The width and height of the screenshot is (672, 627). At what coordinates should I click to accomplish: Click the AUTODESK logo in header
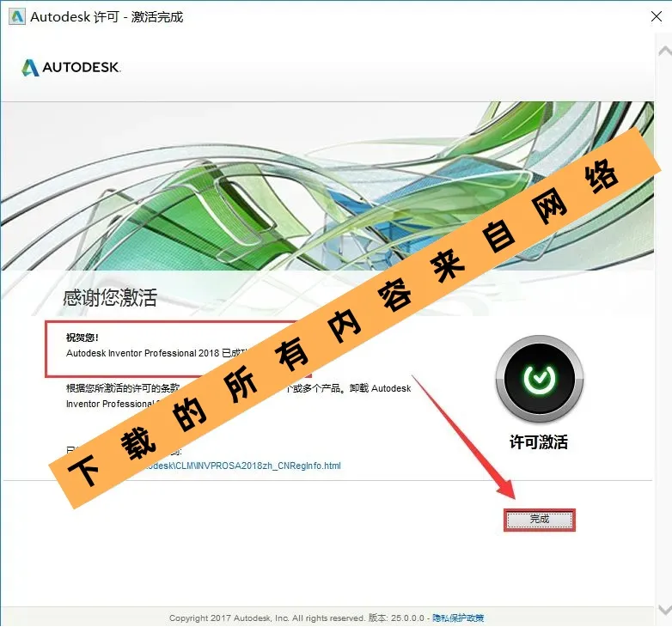[x=71, y=67]
